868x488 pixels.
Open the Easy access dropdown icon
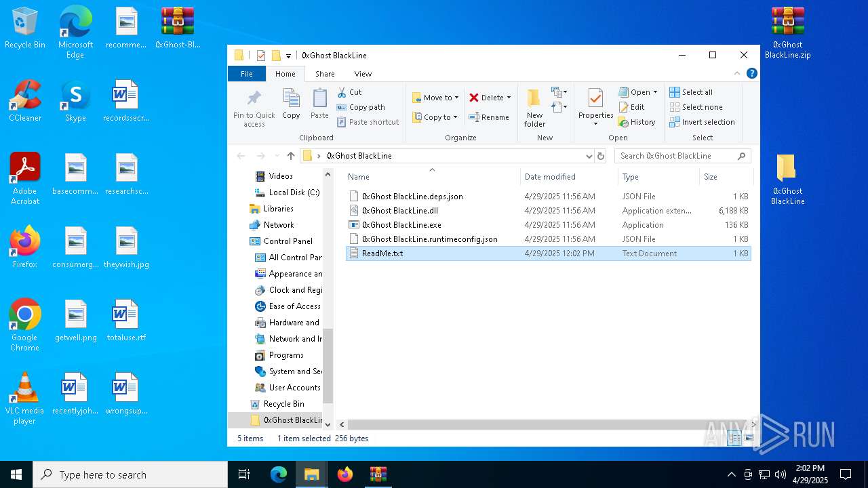pos(559,107)
